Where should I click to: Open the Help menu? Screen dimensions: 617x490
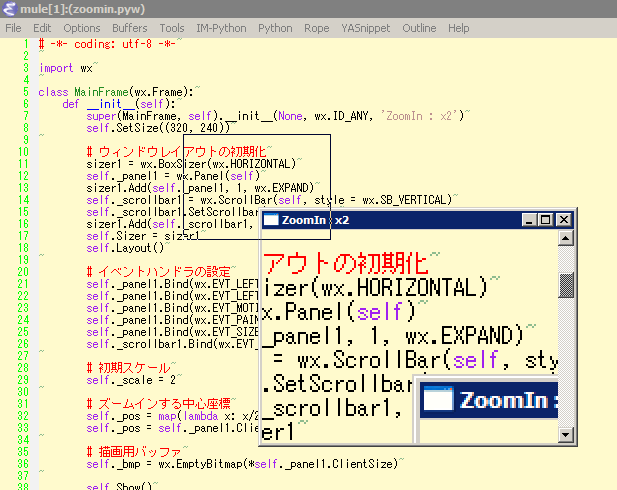458,28
